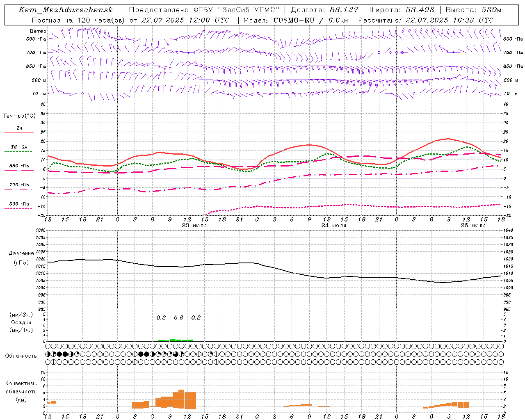Viewport: 525px width, 420px height.
Task: Click the 'Осадки' precipitation label
Action: point(21,322)
